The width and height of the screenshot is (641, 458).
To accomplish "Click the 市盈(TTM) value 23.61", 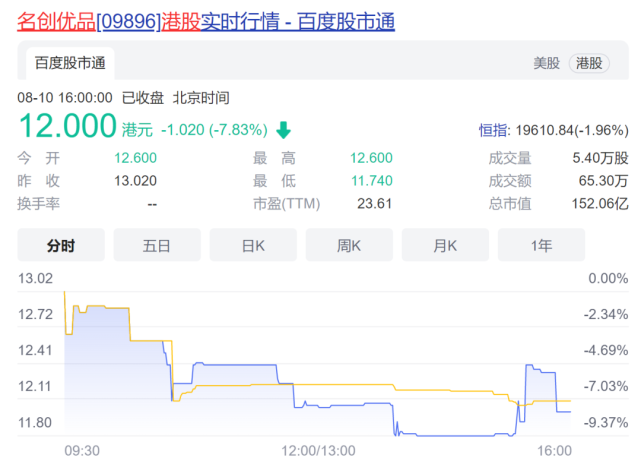I will (x=374, y=204).
